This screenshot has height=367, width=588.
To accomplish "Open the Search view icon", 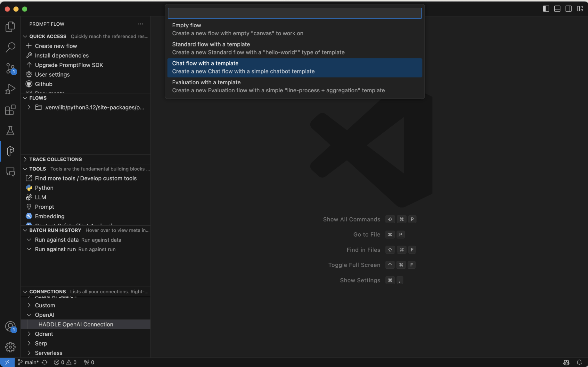I will pyautogui.click(x=10, y=47).
